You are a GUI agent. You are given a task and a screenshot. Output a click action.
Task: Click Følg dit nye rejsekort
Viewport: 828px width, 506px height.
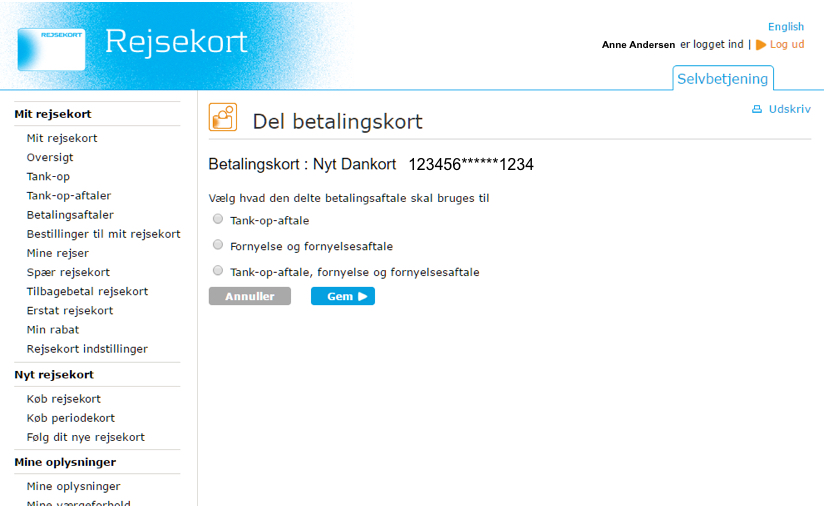pyautogui.click(x=86, y=437)
